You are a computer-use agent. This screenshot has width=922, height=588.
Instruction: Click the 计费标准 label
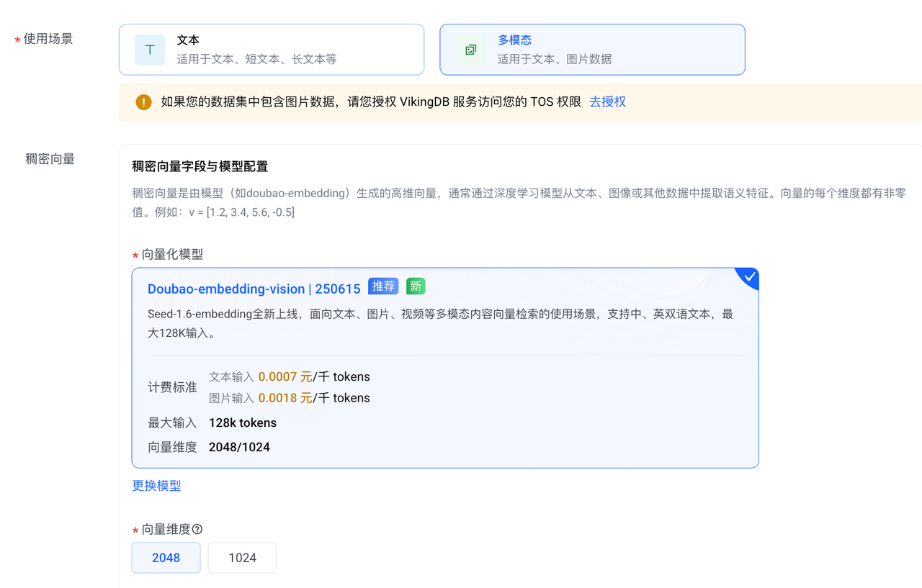[172, 387]
